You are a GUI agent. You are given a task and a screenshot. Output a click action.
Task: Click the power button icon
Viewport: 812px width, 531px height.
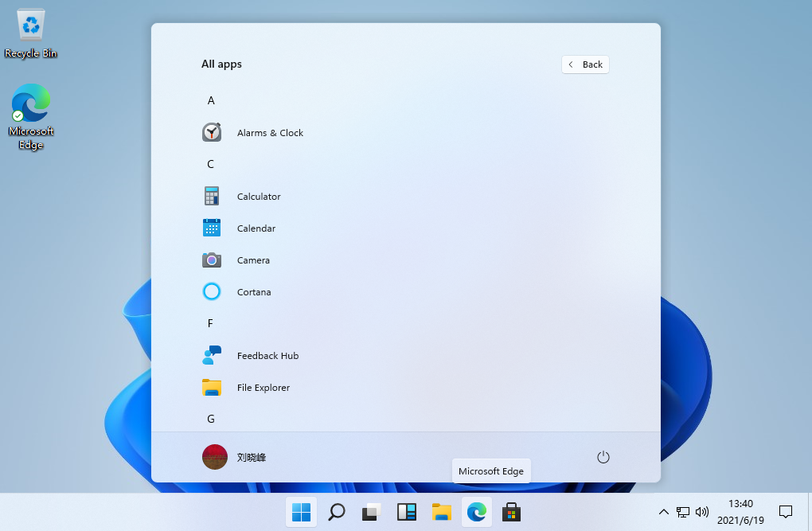click(603, 457)
